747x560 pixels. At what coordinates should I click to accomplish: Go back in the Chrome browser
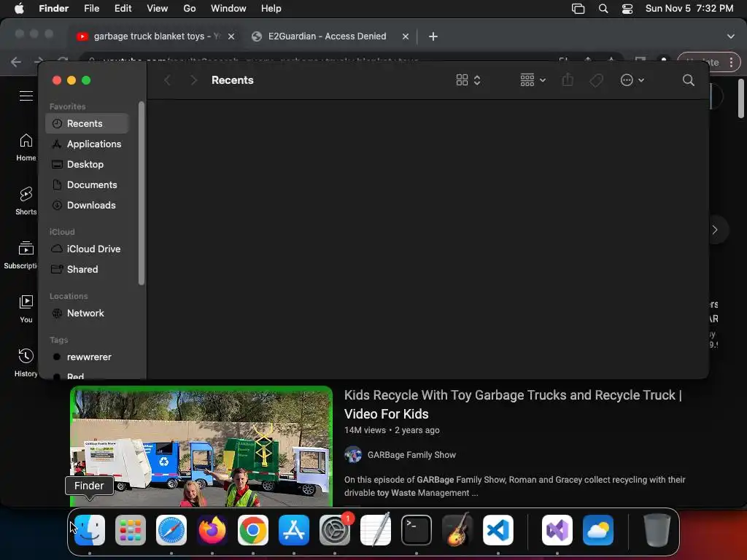click(16, 62)
